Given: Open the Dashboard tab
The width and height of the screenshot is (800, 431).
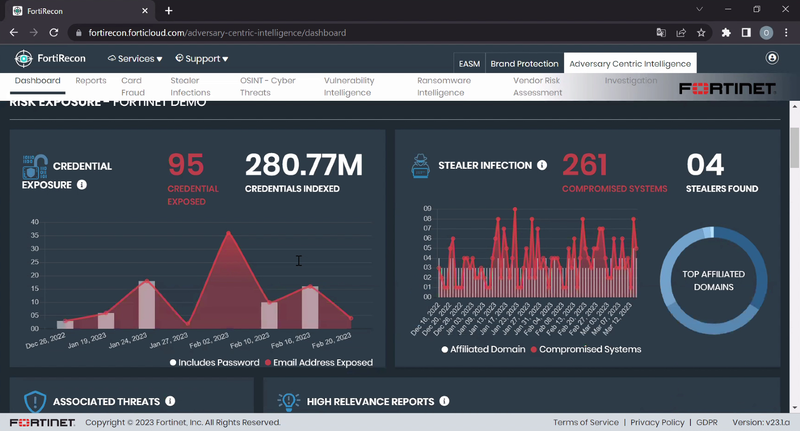Looking at the screenshot, I should pos(37,81).
